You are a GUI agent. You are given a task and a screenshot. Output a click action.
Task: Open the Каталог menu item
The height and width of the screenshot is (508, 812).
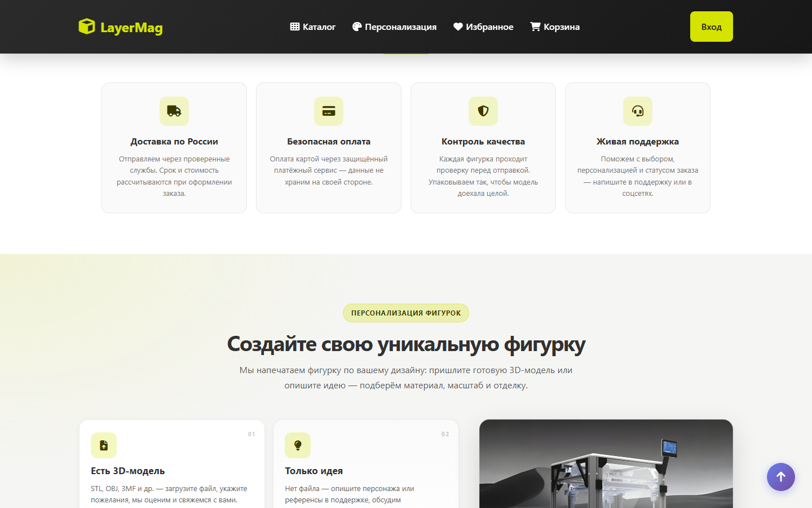[312, 27]
